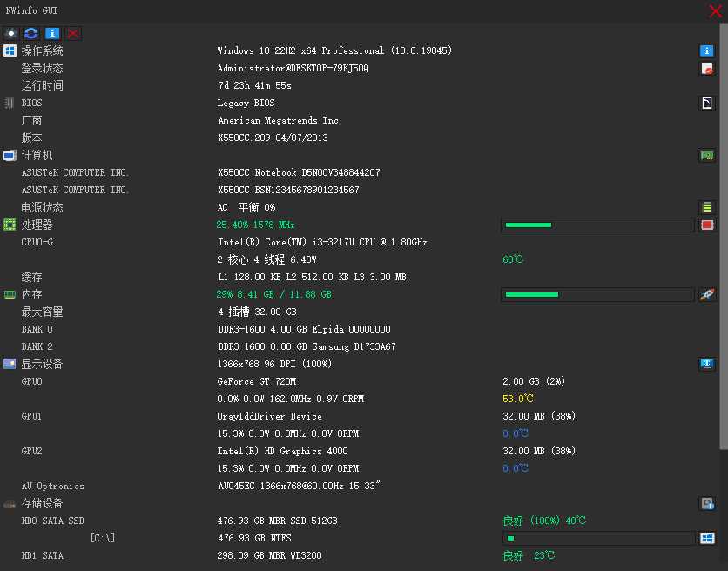The width and height of the screenshot is (728, 571).
Task: Click the green board icon on 计算机 row
Action: (707, 156)
